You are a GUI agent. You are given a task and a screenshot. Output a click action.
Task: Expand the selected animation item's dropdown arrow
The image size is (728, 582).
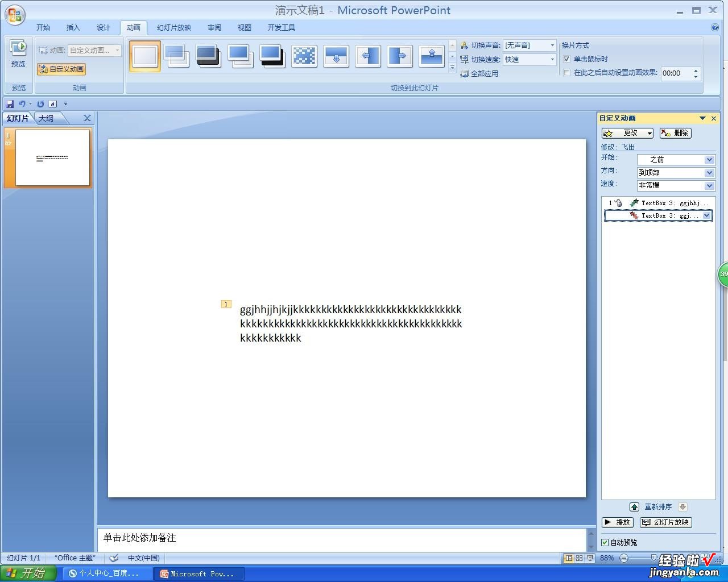pyautogui.click(x=707, y=215)
